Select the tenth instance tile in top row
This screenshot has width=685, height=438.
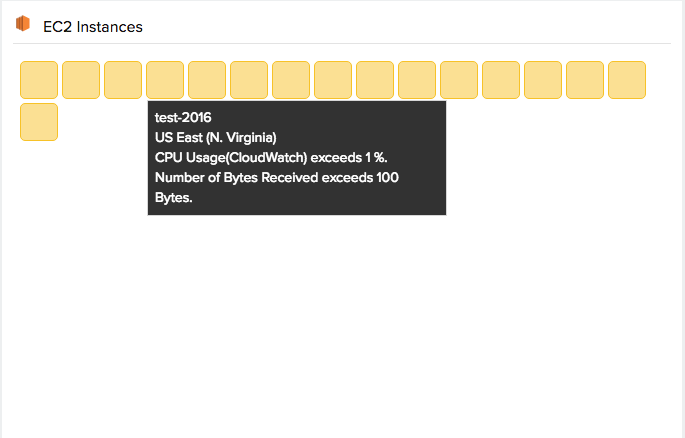point(417,80)
